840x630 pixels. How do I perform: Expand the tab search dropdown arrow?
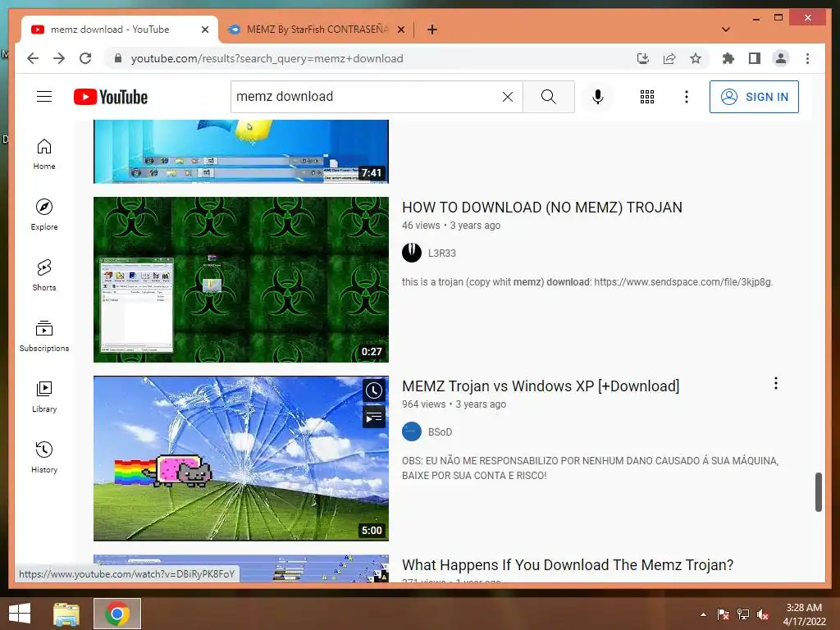(x=726, y=30)
